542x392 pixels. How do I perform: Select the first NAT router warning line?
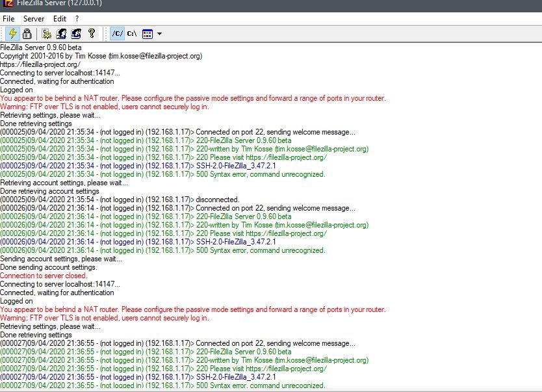point(192,98)
